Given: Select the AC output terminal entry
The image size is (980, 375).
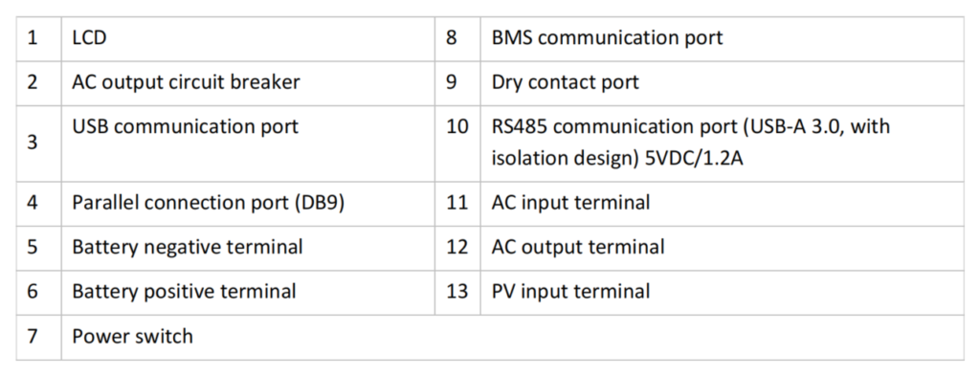Looking at the screenshot, I should (578, 247).
